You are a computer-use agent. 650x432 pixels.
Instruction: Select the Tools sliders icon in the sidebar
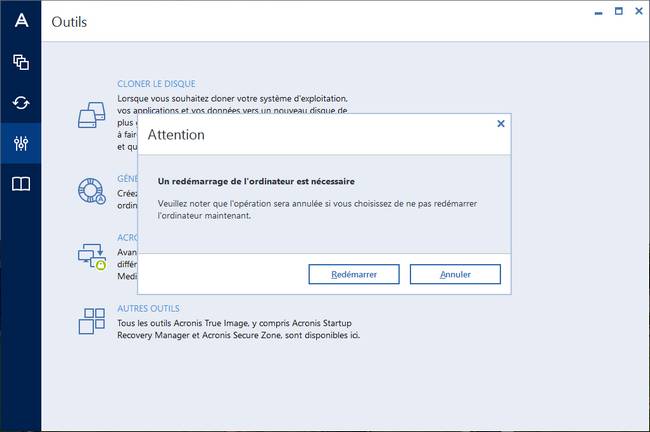click(x=21, y=143)
